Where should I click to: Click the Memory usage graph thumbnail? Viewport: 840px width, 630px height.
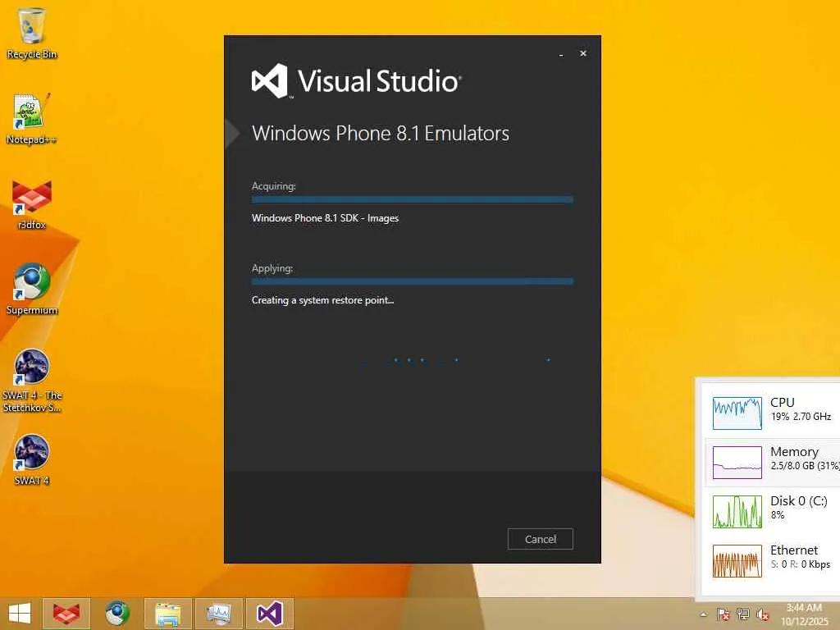coord(737,463)
